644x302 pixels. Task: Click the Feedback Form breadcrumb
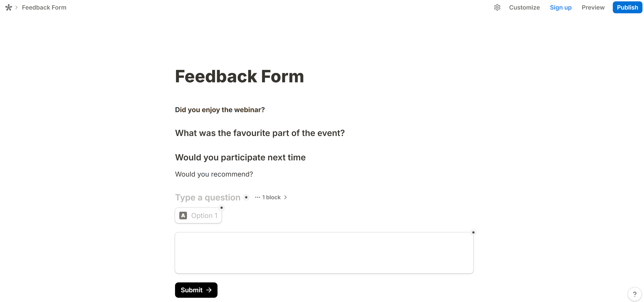click(44, 7)
